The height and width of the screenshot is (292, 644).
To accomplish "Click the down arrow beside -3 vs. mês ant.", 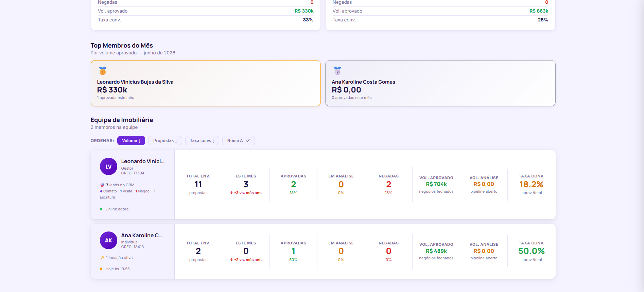I will (231, 193).
